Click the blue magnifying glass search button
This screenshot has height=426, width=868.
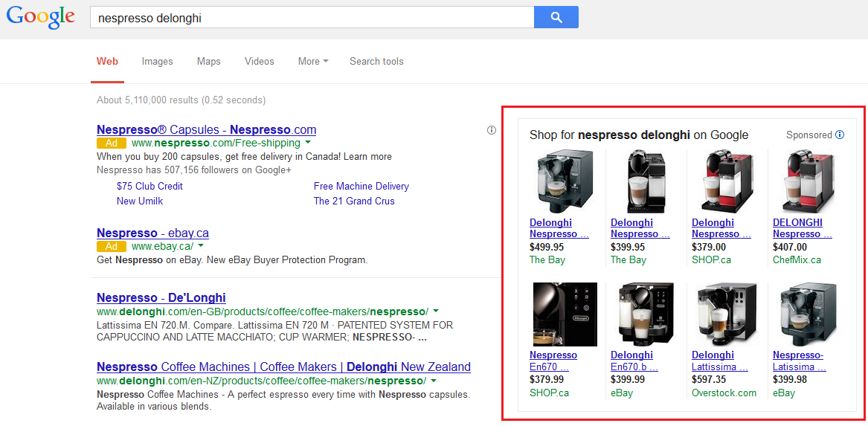tap(556, 17)
